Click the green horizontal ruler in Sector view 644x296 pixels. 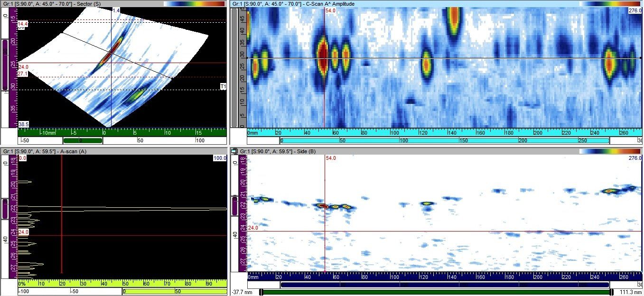[x=122, y=132]
